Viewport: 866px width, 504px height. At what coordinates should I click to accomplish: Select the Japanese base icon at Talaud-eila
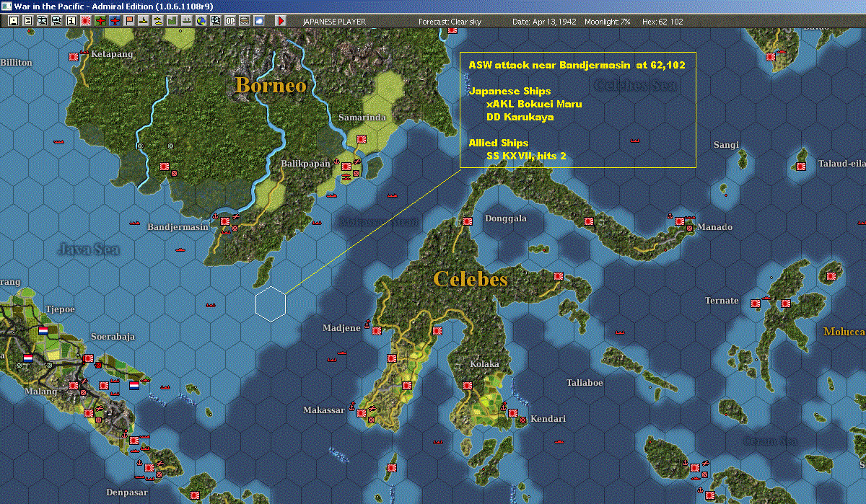[801, 167]
